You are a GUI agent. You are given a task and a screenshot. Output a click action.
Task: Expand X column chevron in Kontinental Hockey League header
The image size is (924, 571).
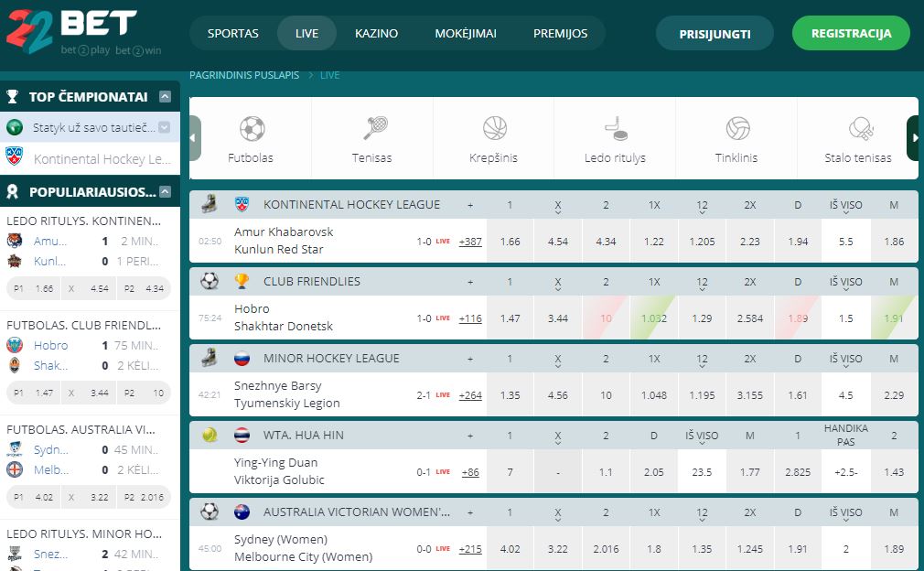point(557,212)
